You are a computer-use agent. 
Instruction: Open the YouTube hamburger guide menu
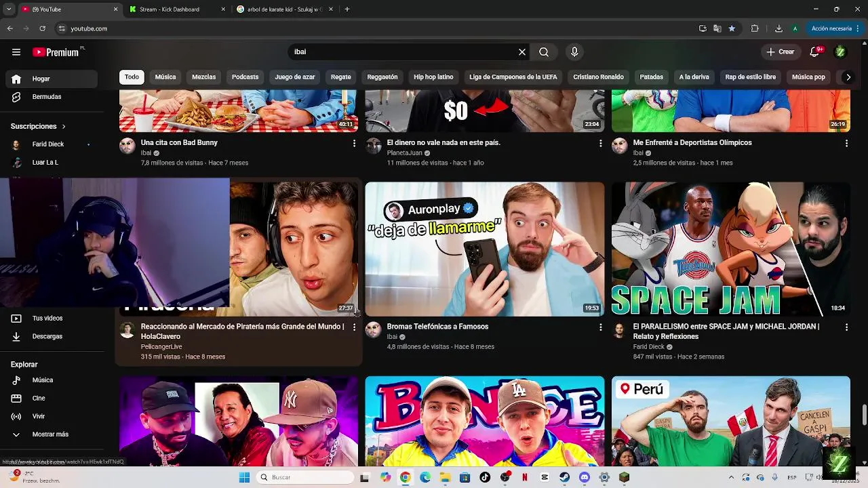coord(16,52)
